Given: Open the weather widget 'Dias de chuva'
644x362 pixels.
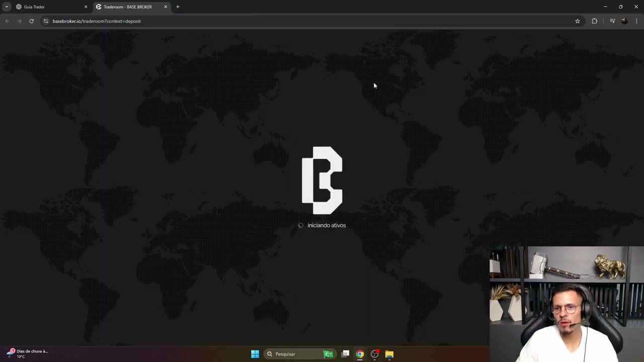Looking at the screenshot, I should [28, 353].
